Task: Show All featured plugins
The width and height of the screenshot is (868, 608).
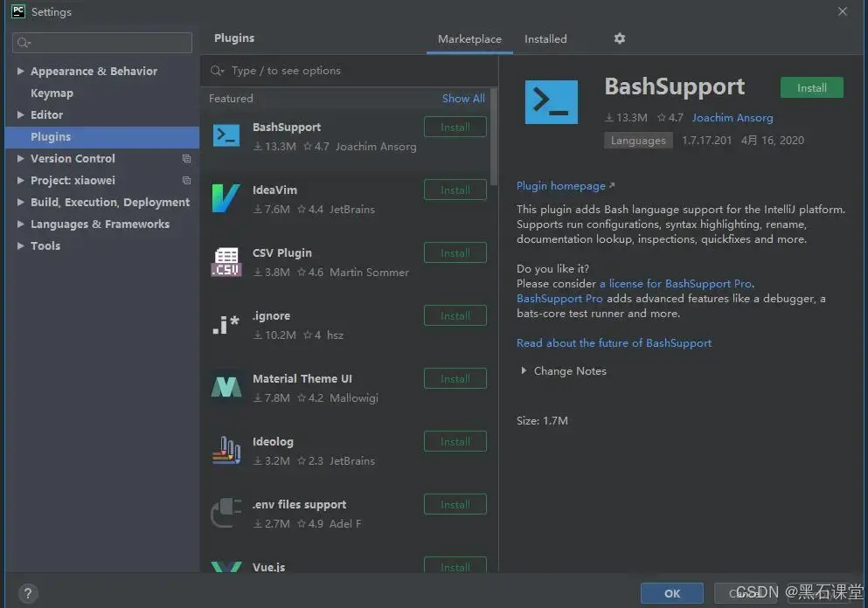Action: (463, 99)
